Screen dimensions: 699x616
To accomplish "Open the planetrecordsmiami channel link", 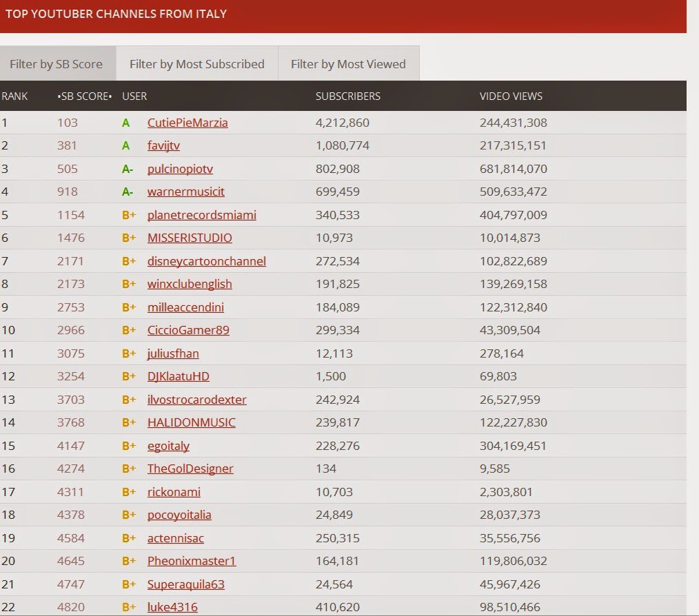I will coord(202,215).
